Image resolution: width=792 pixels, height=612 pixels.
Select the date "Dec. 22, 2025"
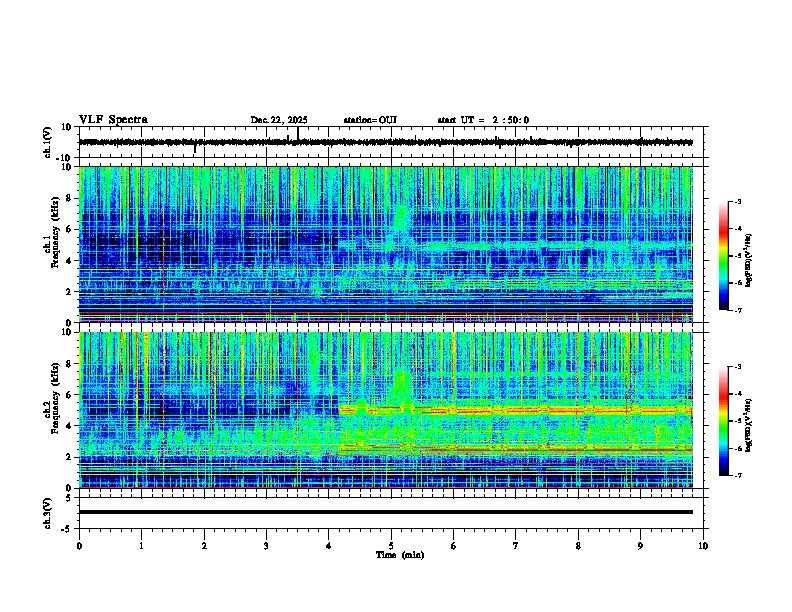[x=279, y=120]
